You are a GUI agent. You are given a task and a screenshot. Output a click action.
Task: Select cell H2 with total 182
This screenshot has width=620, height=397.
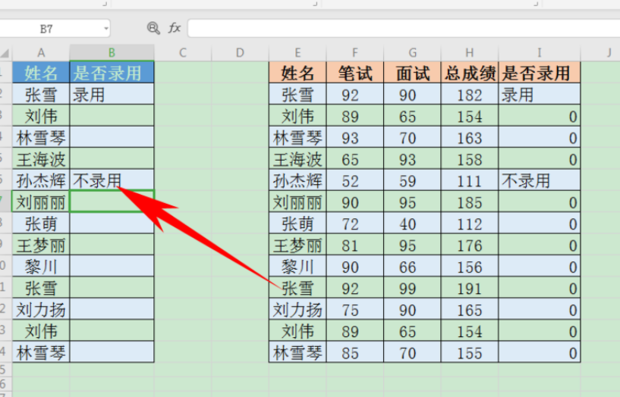point(469,94)
